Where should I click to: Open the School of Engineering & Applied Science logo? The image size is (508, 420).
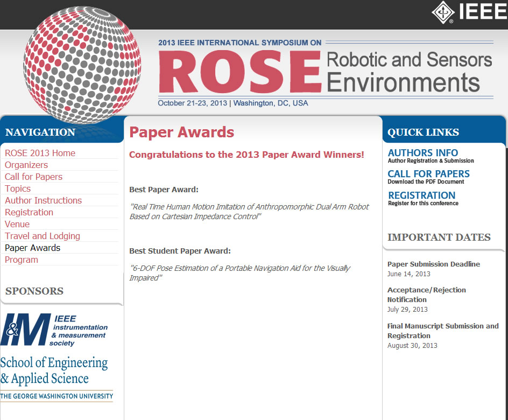[57, 379]
